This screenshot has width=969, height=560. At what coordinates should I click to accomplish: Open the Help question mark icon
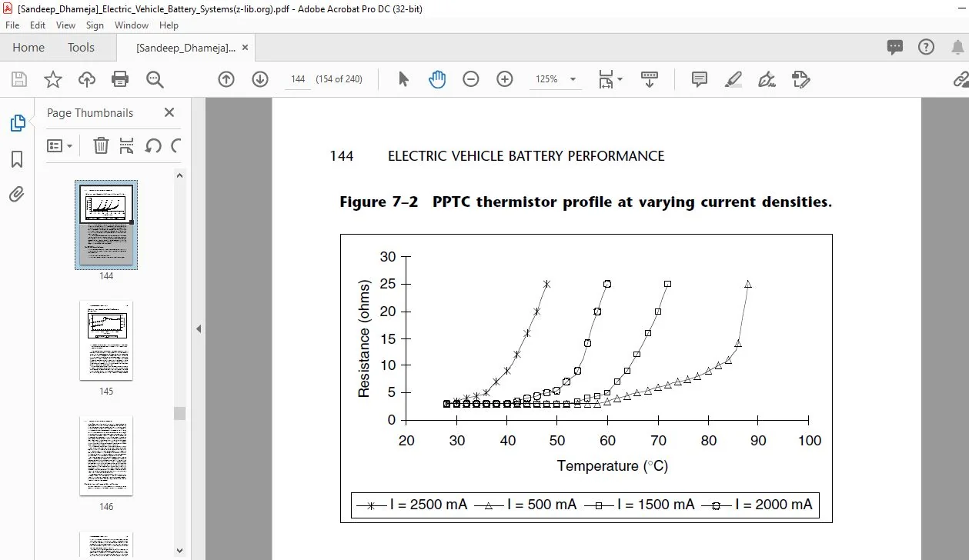(x=927, y=47)
